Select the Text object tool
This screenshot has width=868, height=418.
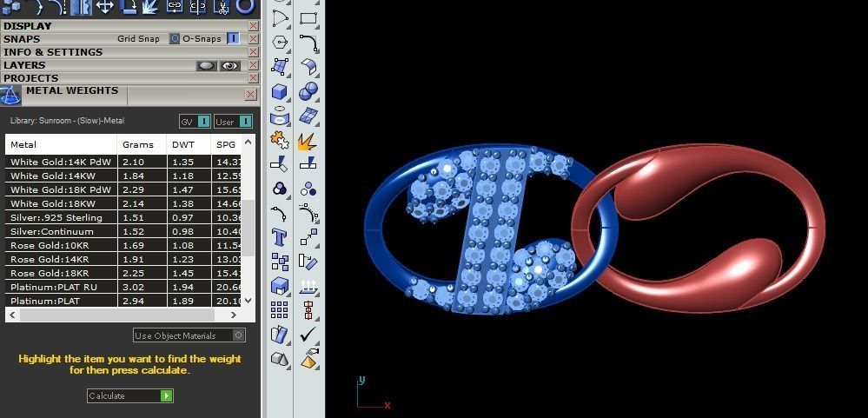[281, 236]
